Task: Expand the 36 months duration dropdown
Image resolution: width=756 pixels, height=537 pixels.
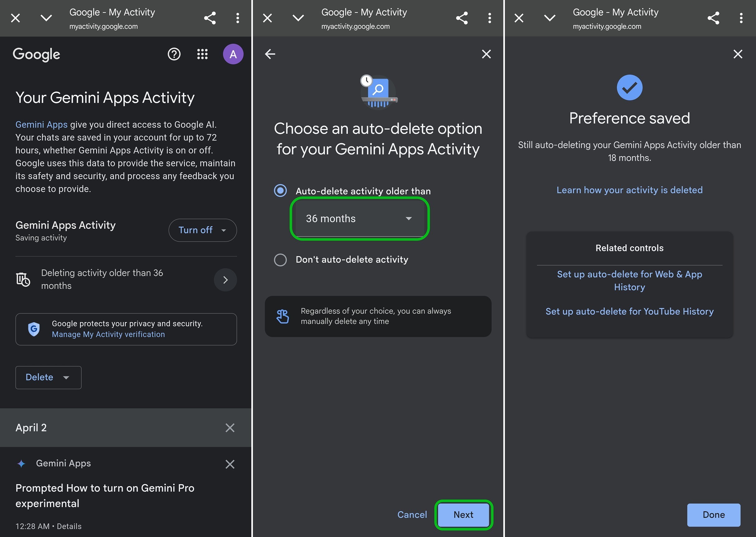Action: pos(360,219)
